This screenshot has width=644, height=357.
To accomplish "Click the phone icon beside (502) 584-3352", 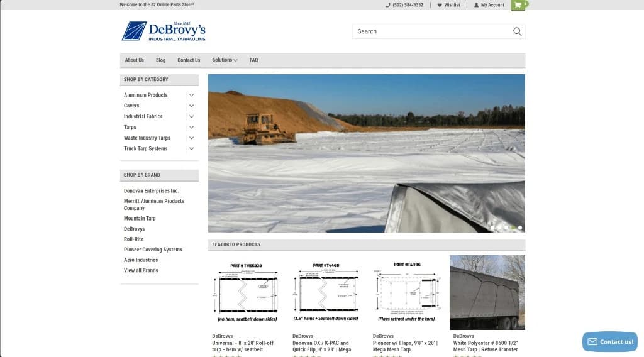I will (x=387, y=5).
